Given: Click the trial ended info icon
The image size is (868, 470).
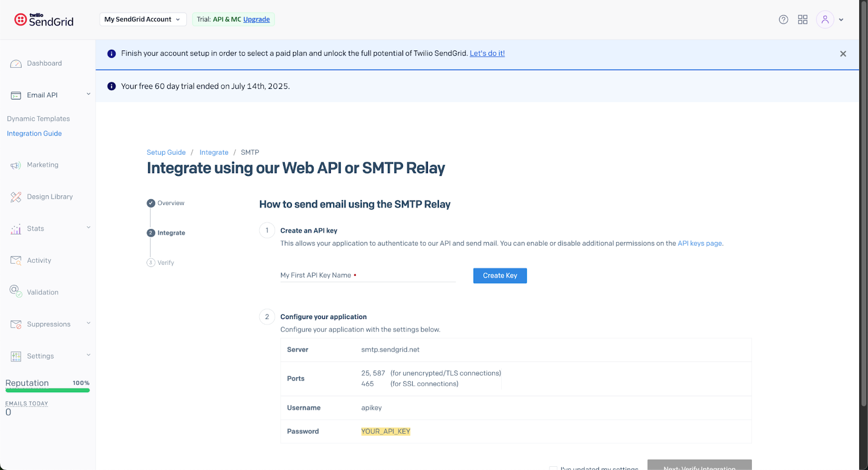Looking at the screenshot, I should (112, 86).
